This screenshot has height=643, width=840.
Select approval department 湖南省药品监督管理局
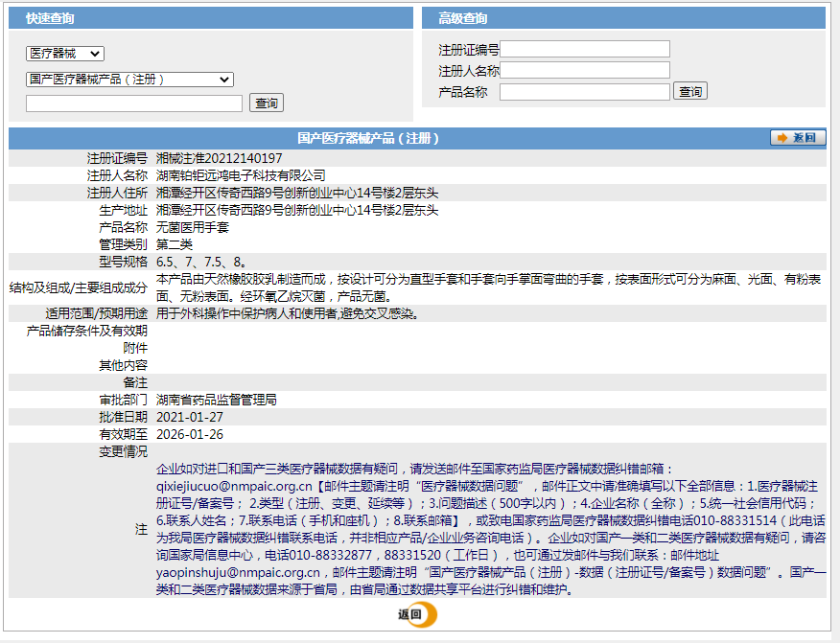(x=217, y=400)
